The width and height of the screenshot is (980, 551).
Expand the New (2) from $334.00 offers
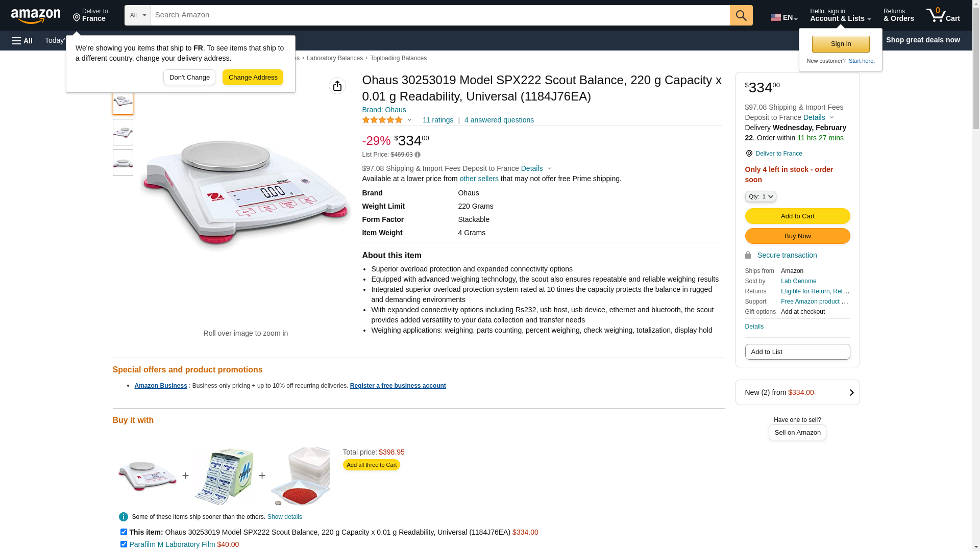(x=797, y=392)
